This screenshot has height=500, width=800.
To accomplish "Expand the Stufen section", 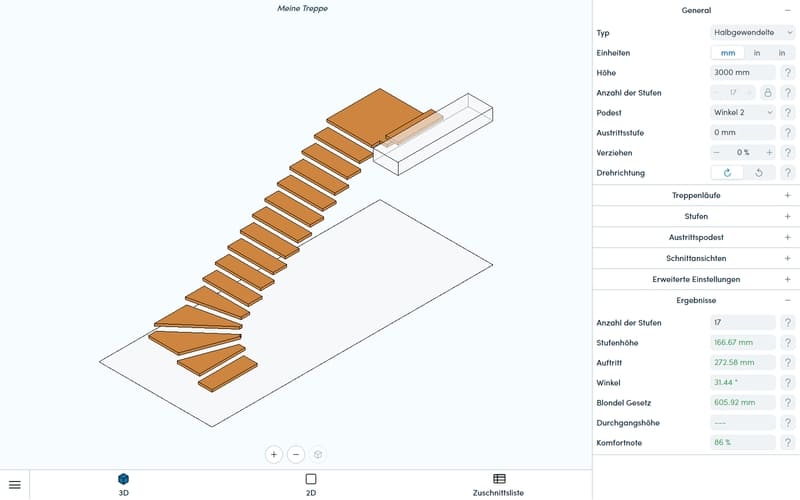I will (x=696, y=216).
